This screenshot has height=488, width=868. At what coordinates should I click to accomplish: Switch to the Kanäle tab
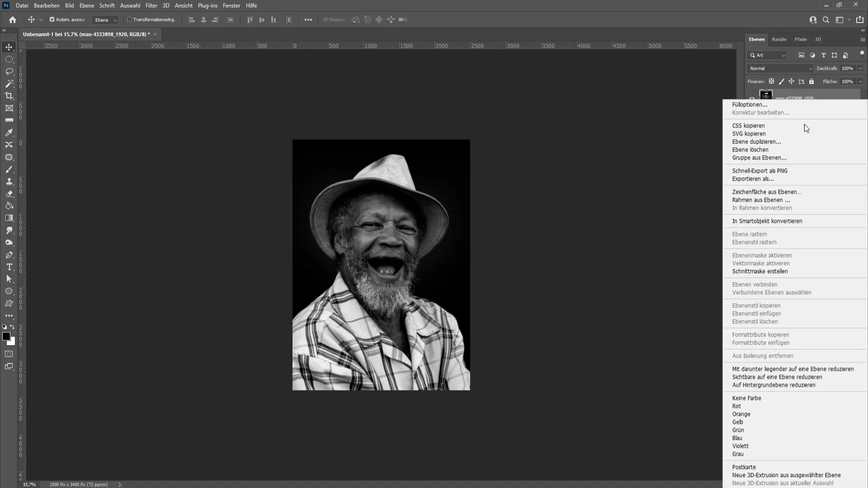pyautogui.click(x=779, y=39)
